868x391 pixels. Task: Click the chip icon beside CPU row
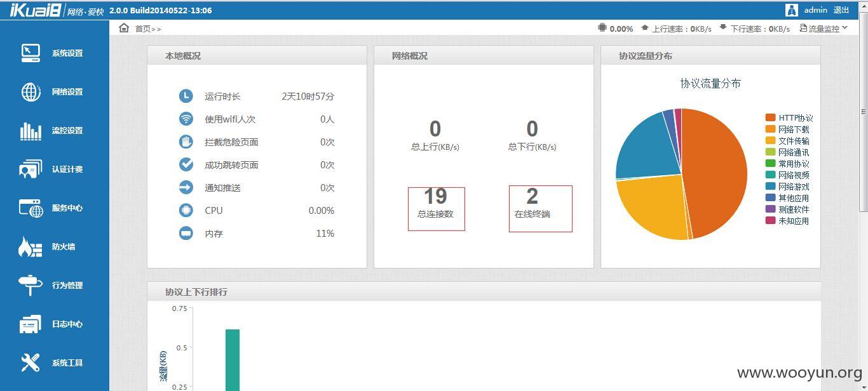pos(186,211)
